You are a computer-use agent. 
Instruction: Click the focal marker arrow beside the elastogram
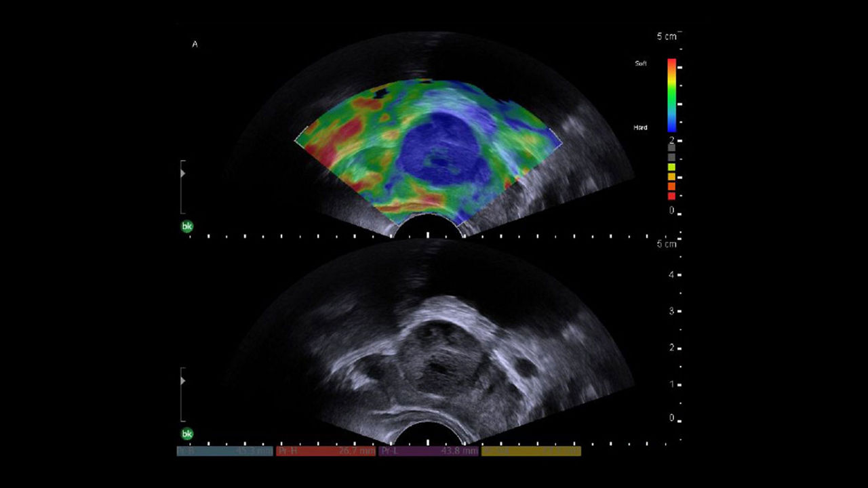click(x=182, y=173)
